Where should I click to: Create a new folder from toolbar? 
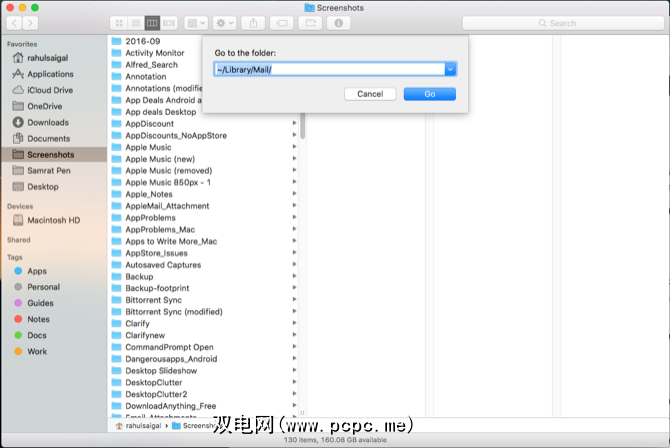(x=310, y=23)
